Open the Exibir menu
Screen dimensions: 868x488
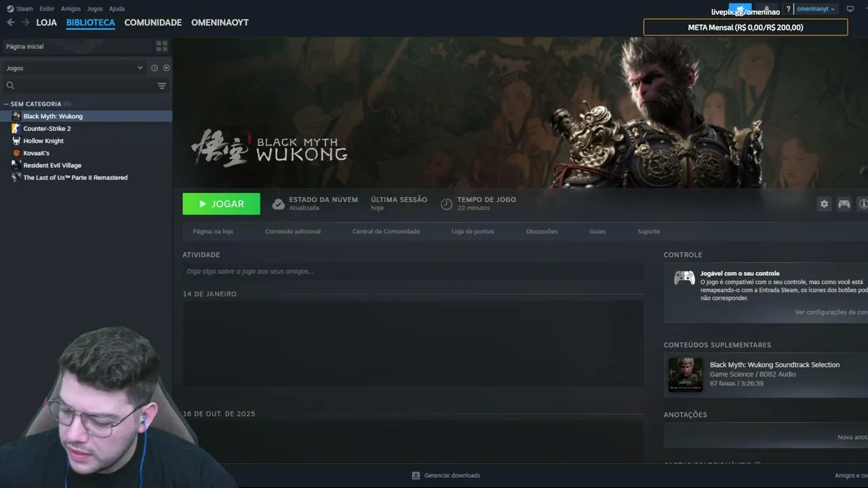[47, 9]
